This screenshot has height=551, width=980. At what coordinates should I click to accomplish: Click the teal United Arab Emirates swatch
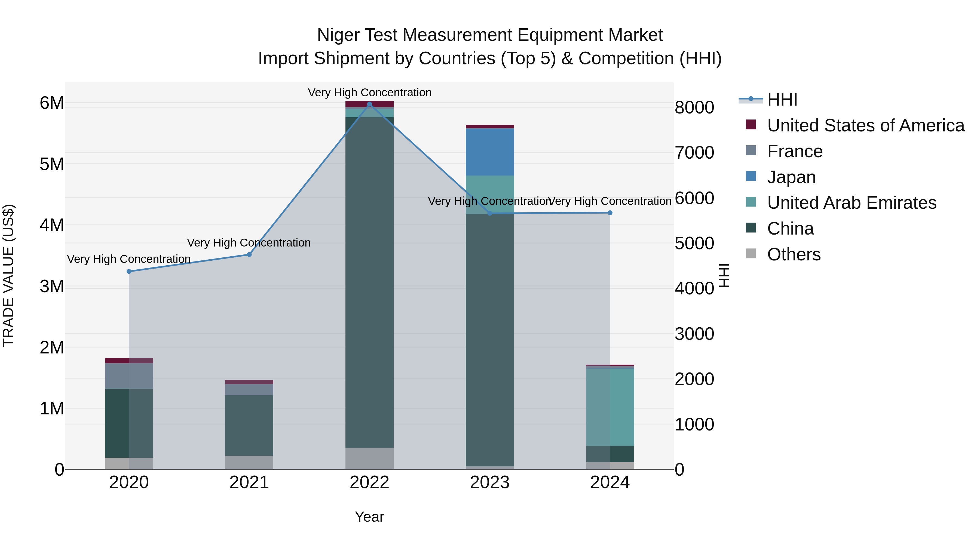pyautogui.click(x=751, y=202)
